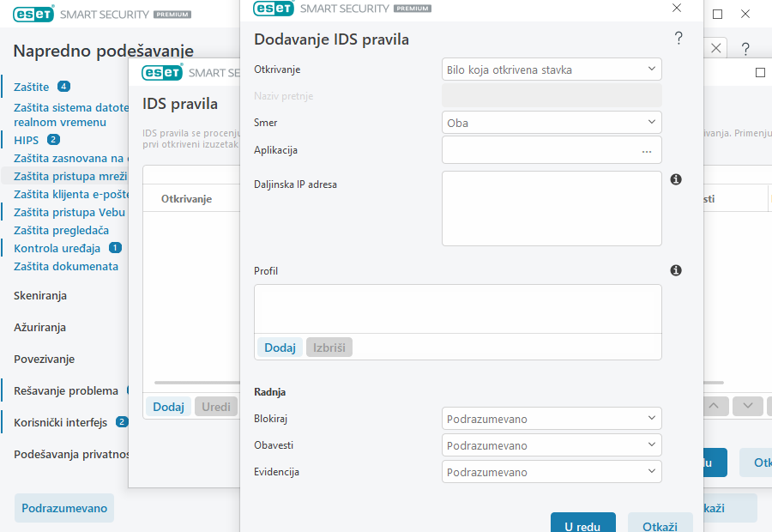Select Zaštite in the left sidebar
This screenshot has height=532, width=772.
(32, 87)
